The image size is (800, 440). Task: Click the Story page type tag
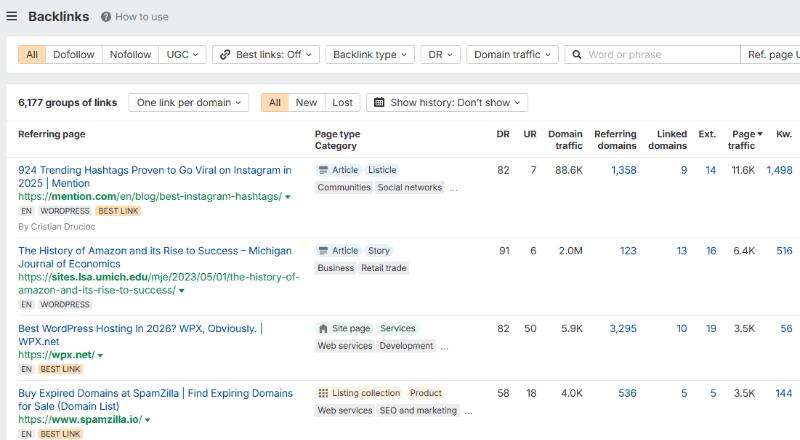[379, 251]
